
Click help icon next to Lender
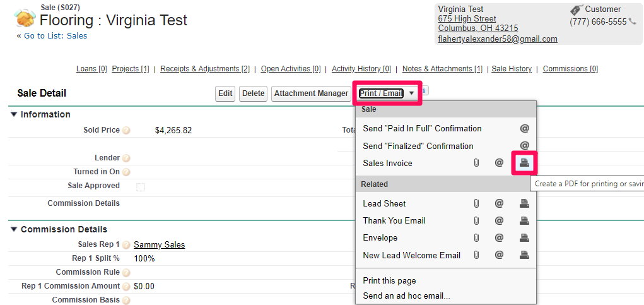126,158
